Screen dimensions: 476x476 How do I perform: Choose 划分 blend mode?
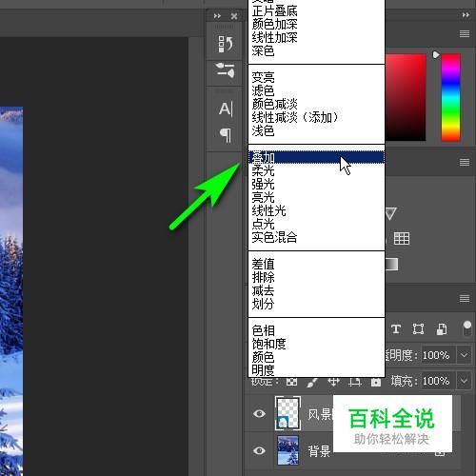pos(316,304)
